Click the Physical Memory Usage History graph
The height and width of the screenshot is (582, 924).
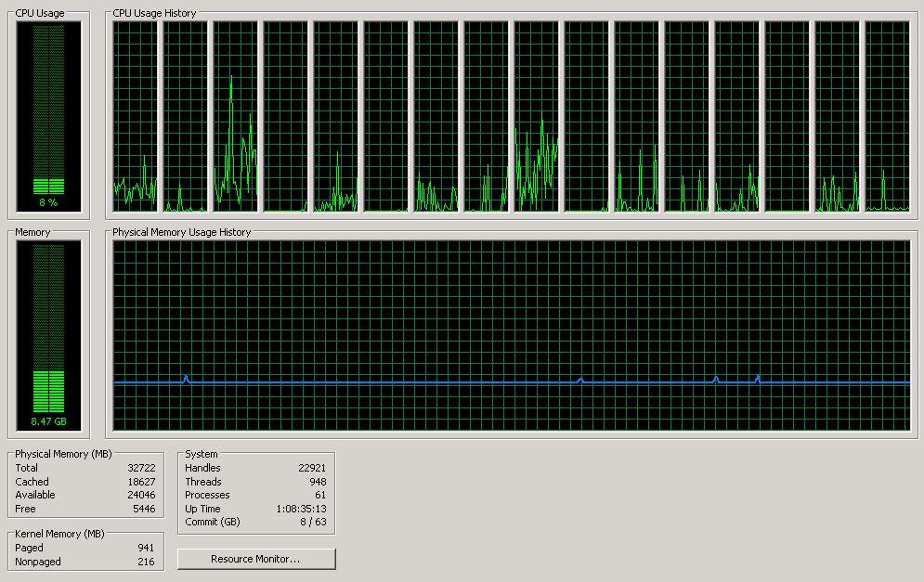[x=511, y=306]
